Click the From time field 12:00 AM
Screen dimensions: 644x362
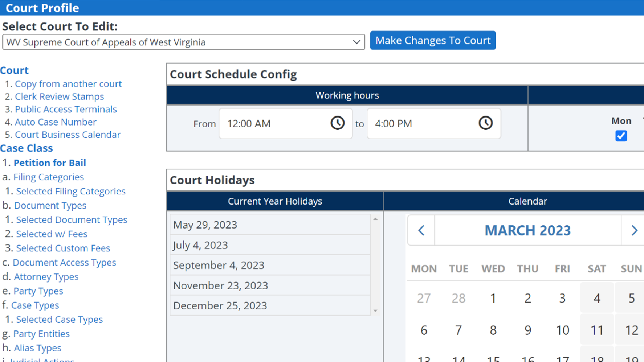286,123
